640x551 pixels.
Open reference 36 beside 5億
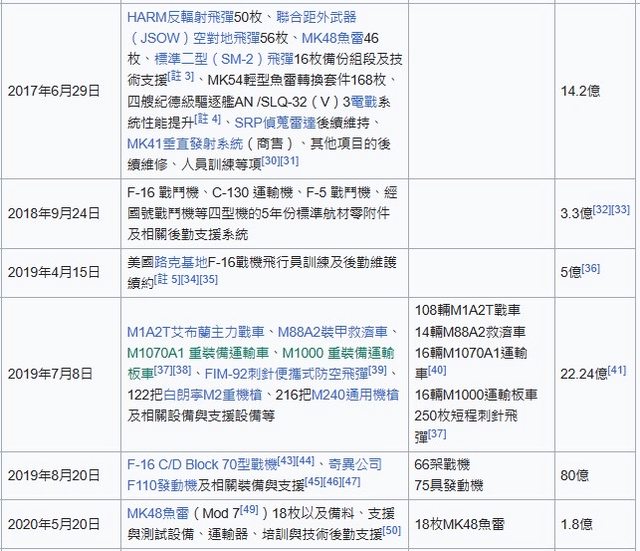tap(590, 268)
